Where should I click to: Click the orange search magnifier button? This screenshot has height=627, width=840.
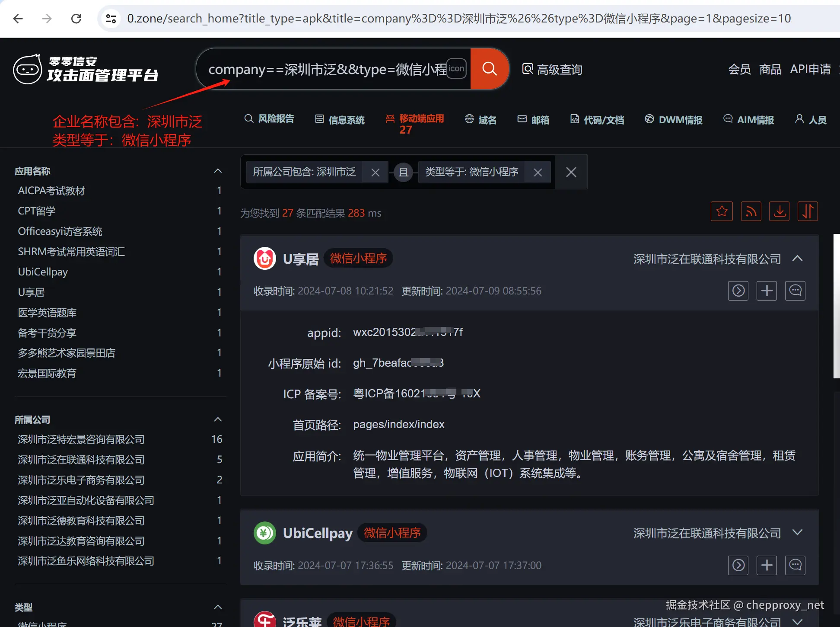click(489, 69)
